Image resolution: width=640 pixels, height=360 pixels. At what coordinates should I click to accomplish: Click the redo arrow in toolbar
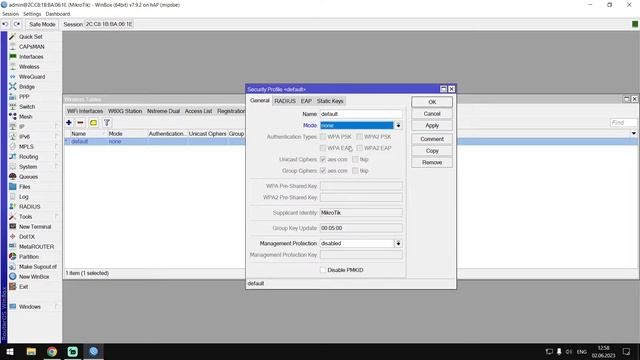pos(17,24)
